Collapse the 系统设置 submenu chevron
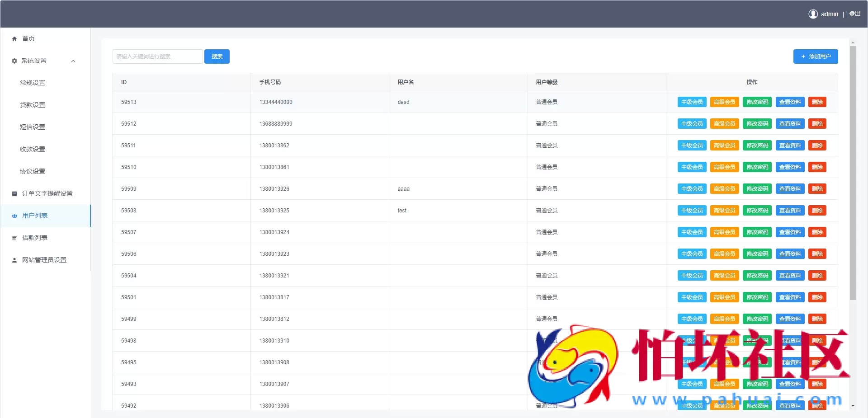Screen dimensions: 868x418 tap(73, 61)
